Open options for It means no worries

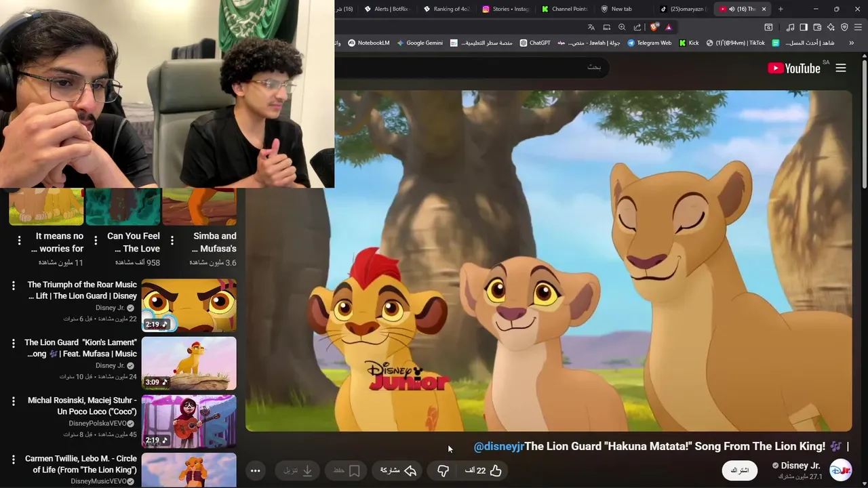(x=19, y=240)
